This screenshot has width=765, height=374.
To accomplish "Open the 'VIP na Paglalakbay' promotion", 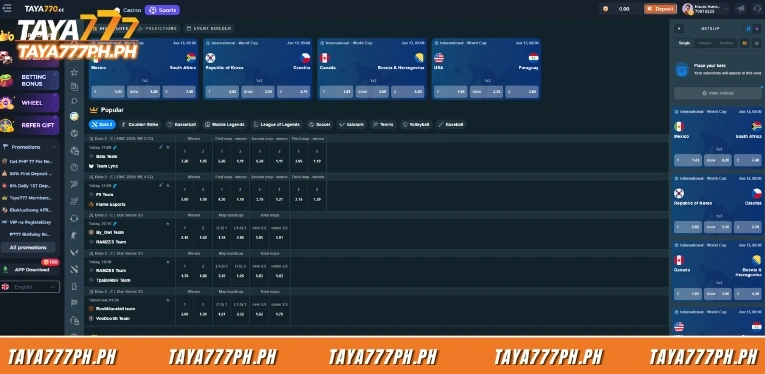I will (x=28, y=222).
